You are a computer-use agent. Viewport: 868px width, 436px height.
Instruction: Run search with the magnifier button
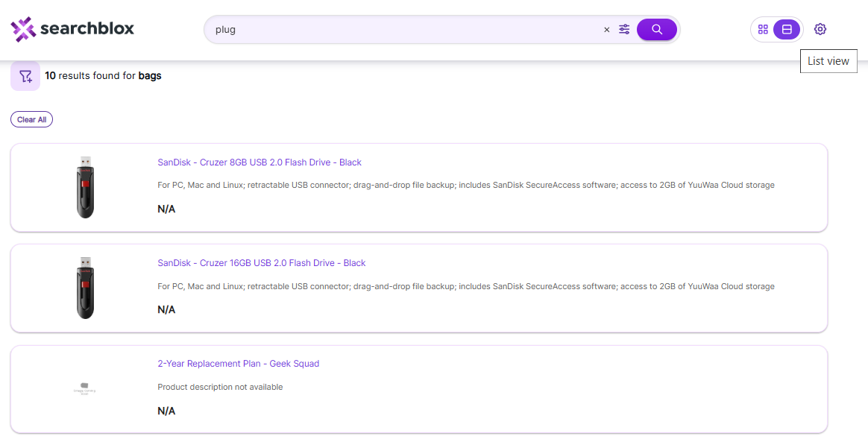click(657, 29)
